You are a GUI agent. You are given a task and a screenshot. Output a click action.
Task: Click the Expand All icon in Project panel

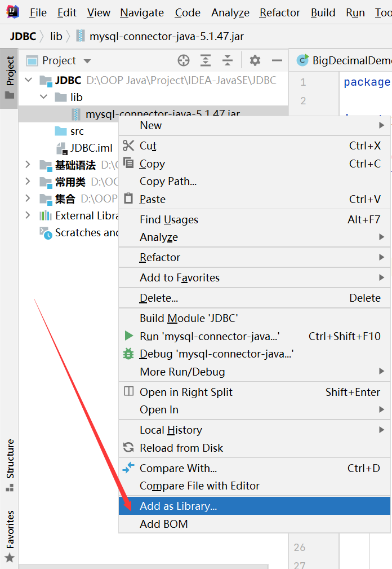click(x=206, y=60)
